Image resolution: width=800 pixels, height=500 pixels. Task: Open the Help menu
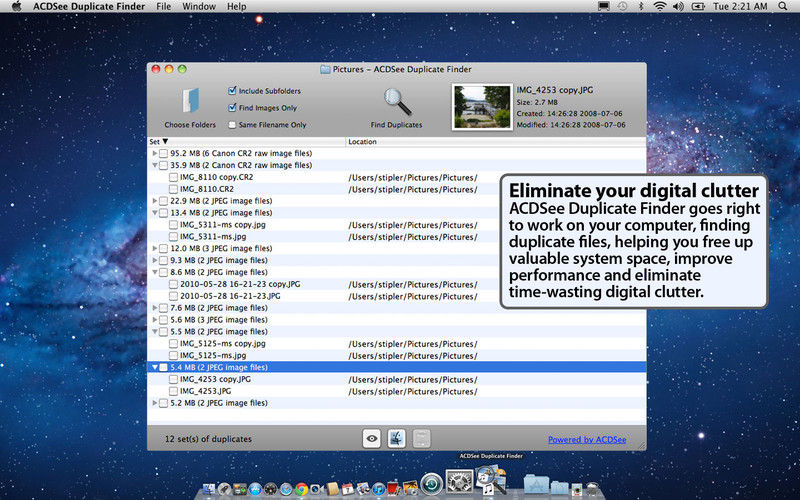click(x=236, y=6)
